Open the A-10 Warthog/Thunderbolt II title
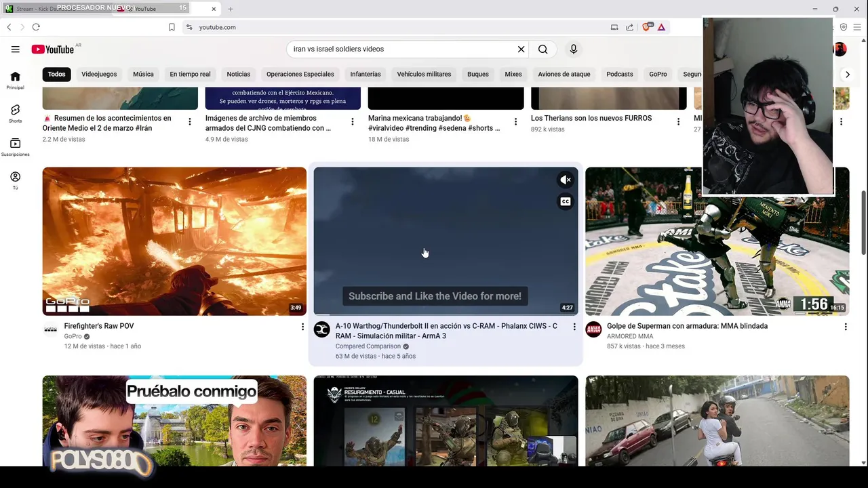Screen dimensions: 868x488 tap(446, 331)
